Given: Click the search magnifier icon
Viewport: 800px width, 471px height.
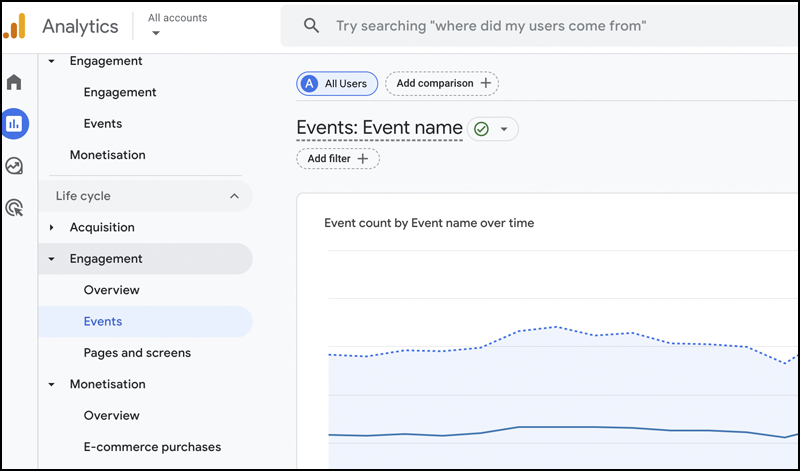Looking at the screenshot, I should click(311, 26).
